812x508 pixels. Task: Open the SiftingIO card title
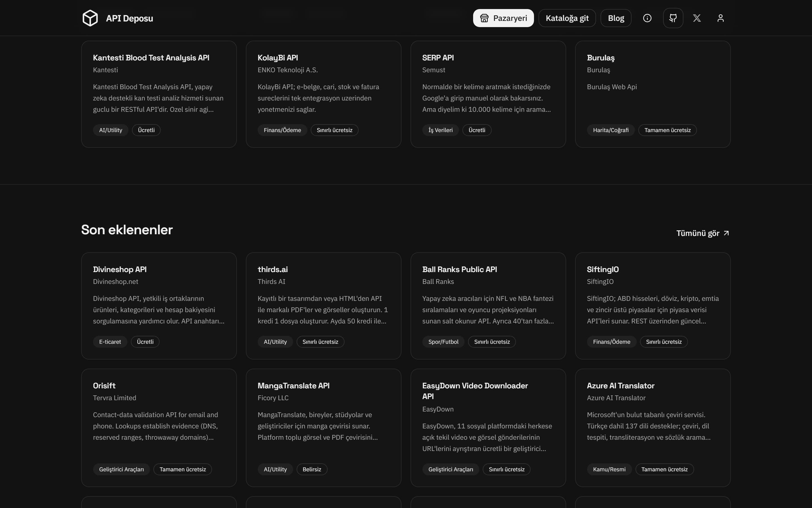(603, 270)
